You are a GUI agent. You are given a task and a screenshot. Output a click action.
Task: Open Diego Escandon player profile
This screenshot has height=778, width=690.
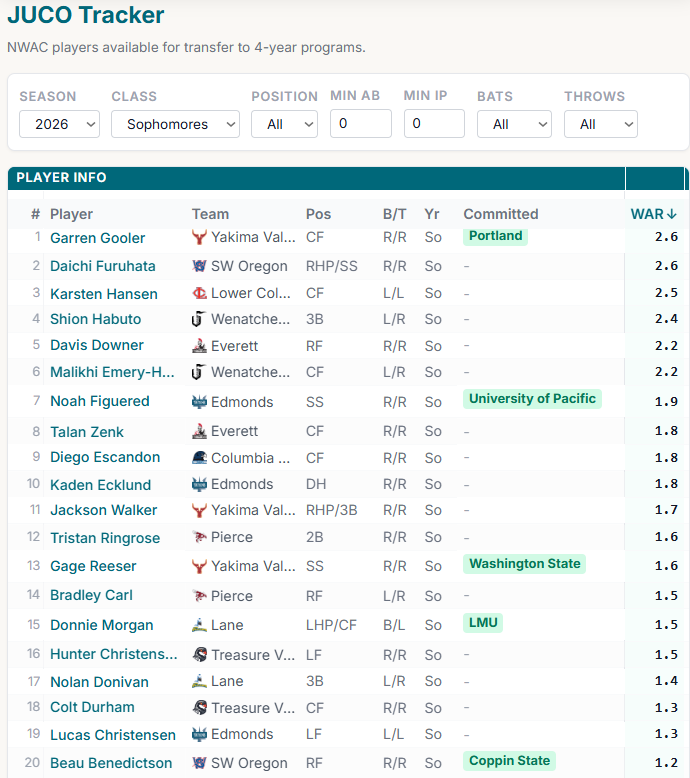[x=105, y=457]
